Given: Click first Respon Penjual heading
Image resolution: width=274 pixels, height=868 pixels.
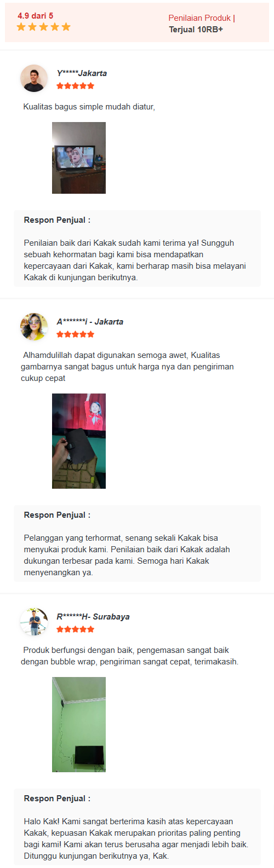Looking at the screenshot, I should [57, 220].
